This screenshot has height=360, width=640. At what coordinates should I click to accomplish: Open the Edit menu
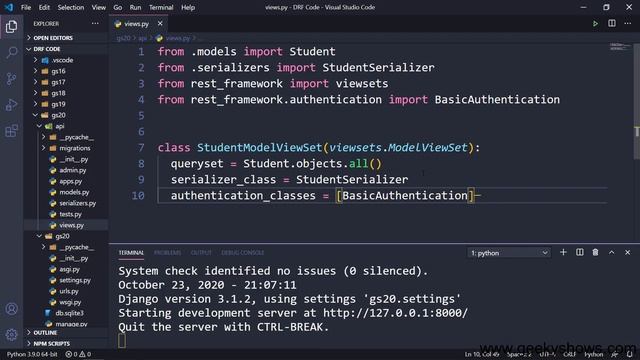pos(44,7)
